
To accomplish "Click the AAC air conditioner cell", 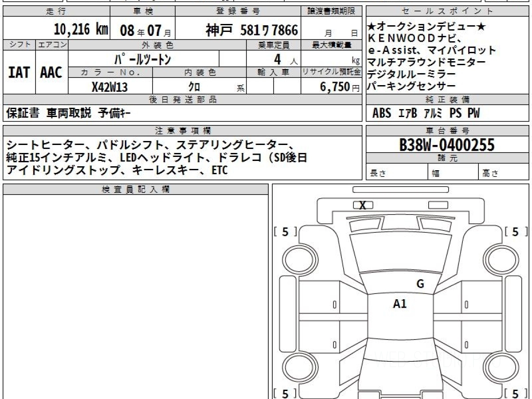I will tap(51, 72).
